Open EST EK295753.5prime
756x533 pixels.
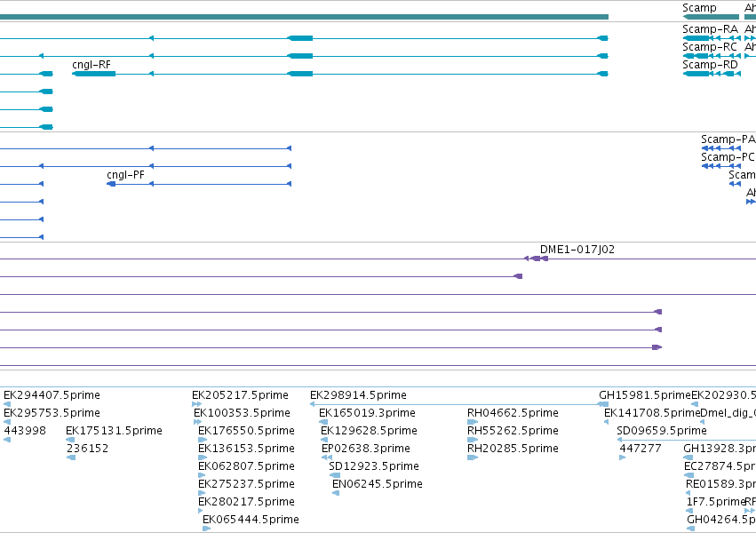click(x=52, y=413)
